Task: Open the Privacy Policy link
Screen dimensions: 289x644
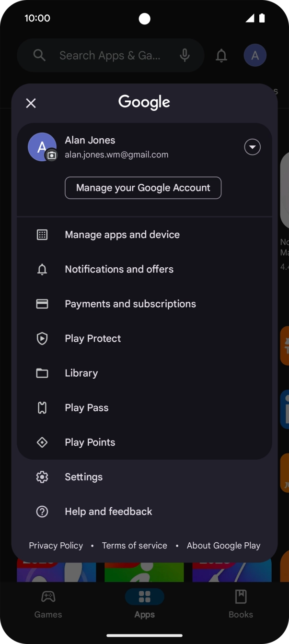Action: 56,546
